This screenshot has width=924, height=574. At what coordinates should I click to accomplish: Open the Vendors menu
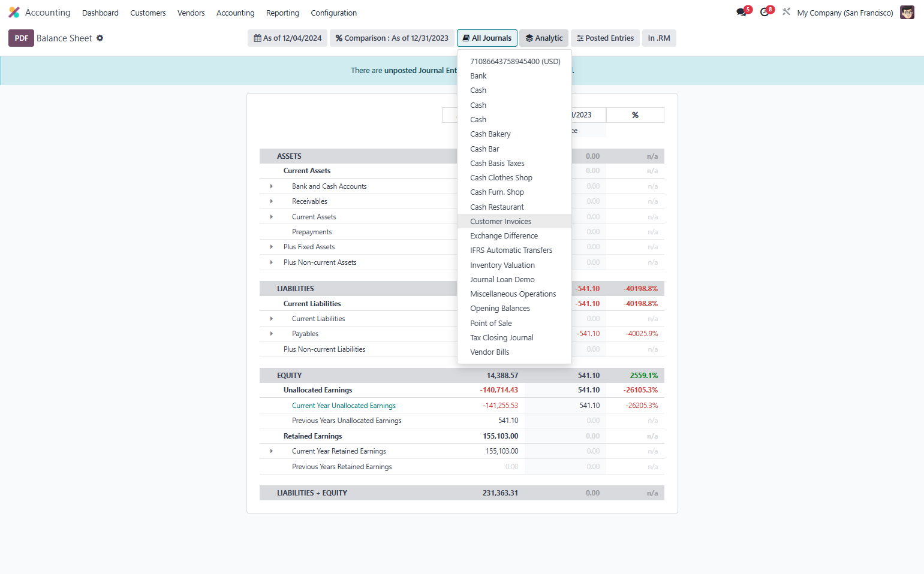(191, 13)
